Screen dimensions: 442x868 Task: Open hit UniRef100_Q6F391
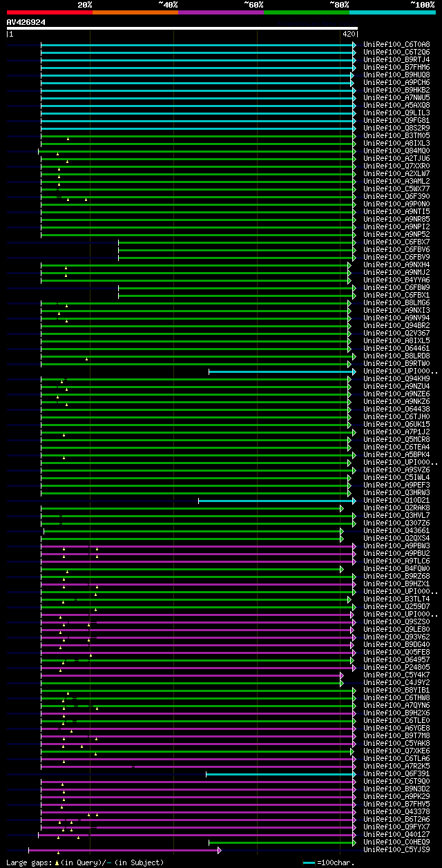coord(396,773)
